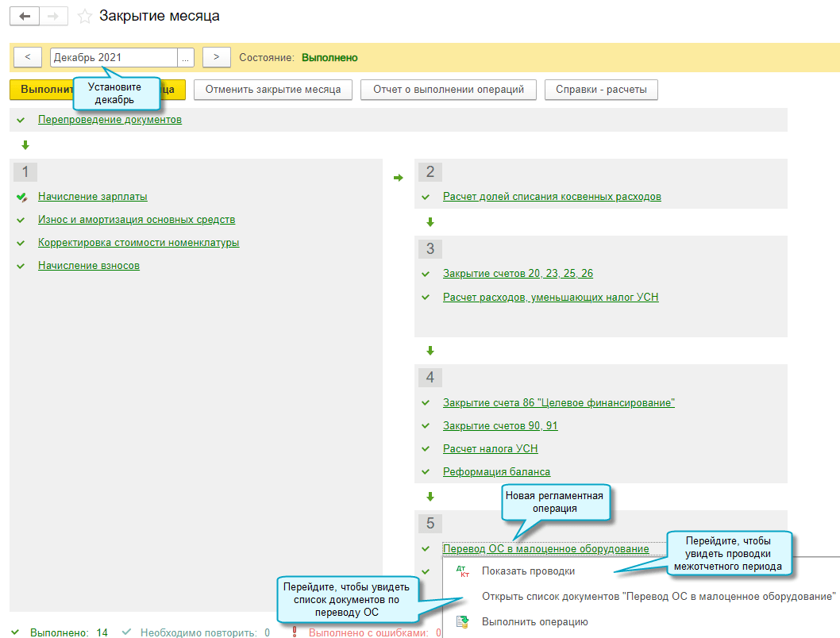The width and height of the screenshot is (840, 638).
Task: Open period picker via ellipsis button
Action: pyautogui.click(x=186, y=58)
